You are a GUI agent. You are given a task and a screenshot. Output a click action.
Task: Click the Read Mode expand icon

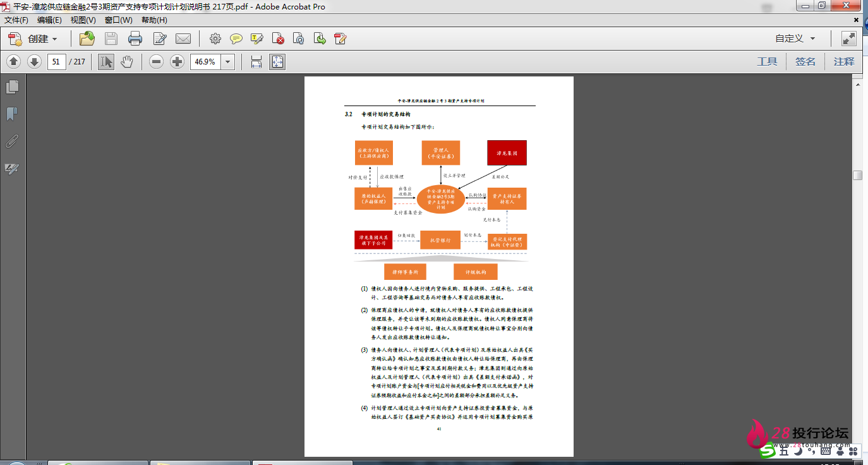pos(848,39)
